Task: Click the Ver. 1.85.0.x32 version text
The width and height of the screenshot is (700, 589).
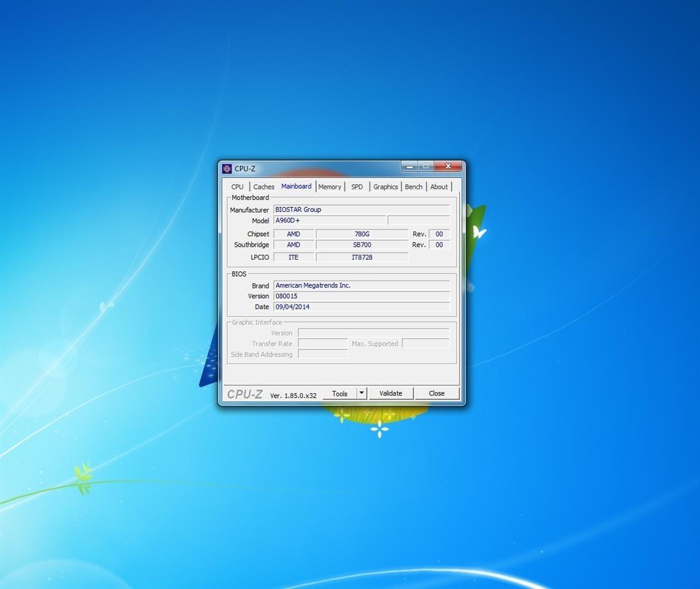Action: (x=294, y=395)
